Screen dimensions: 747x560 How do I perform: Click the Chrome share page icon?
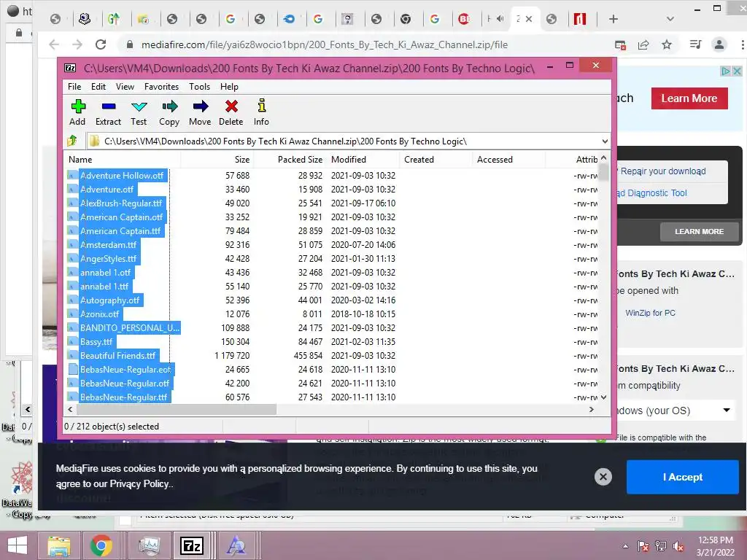[643, 44]
